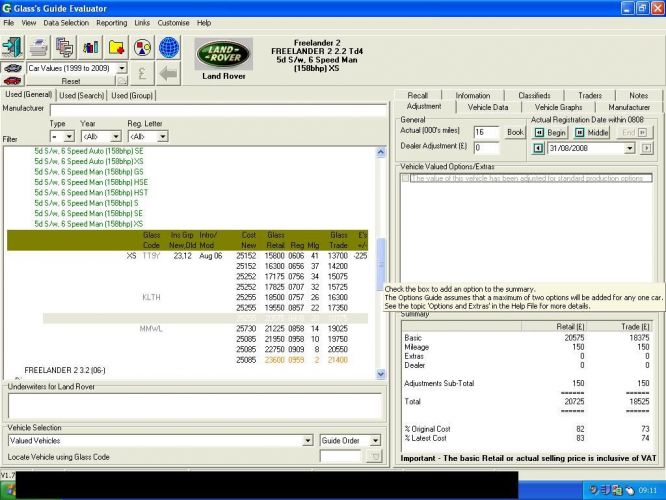Click the exit door toolbar icon
666x500 pixels.
pos(12,47)
